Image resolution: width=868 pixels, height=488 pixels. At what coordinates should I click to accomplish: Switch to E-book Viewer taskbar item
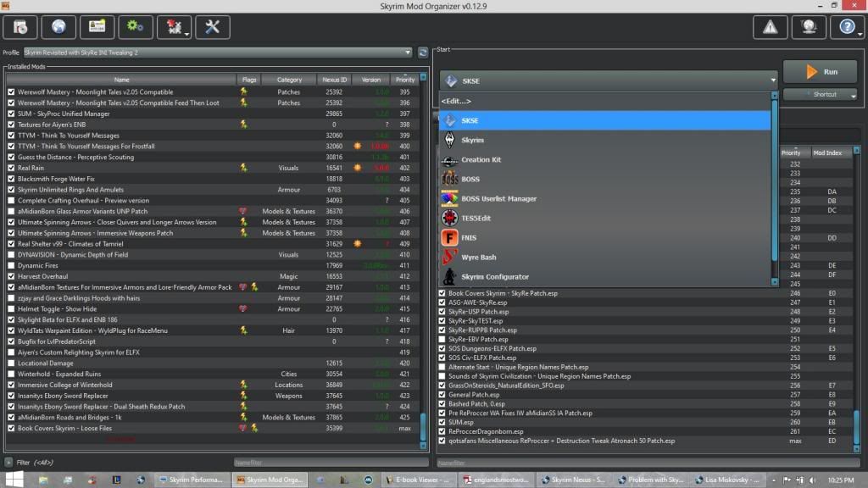click(417, 480)
